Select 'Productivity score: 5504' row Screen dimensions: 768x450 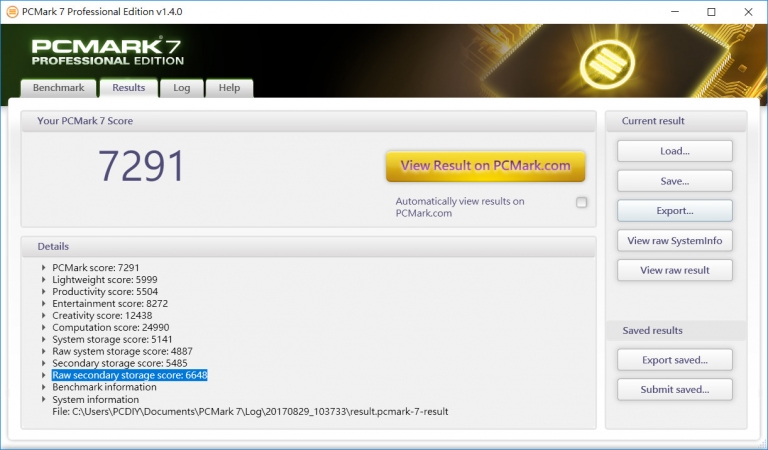pyautogui.click(x=105, y=292)
